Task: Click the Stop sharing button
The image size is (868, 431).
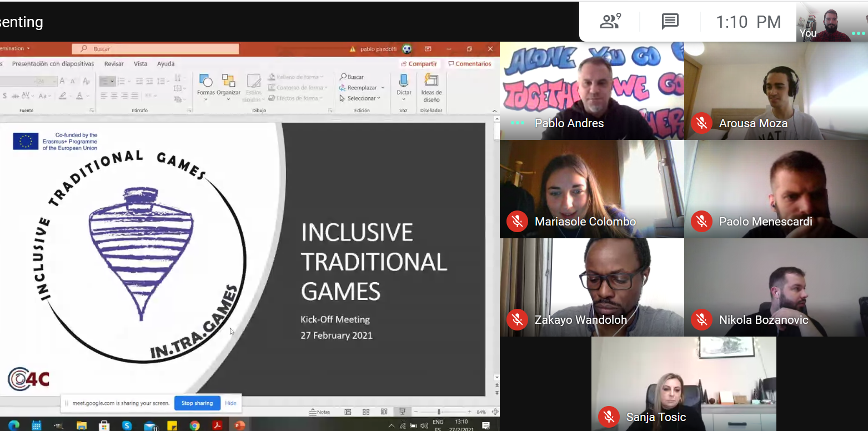Action: pos(197,403)
